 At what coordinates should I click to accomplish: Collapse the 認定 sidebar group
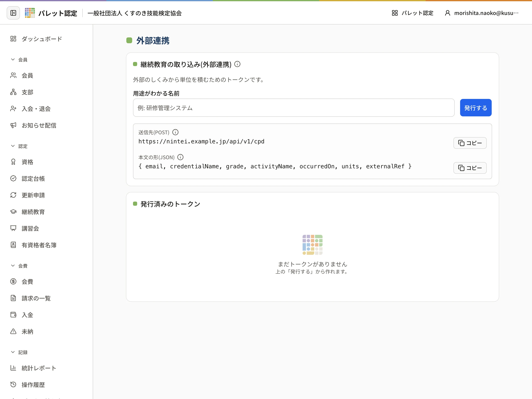(x=19, y=146)
